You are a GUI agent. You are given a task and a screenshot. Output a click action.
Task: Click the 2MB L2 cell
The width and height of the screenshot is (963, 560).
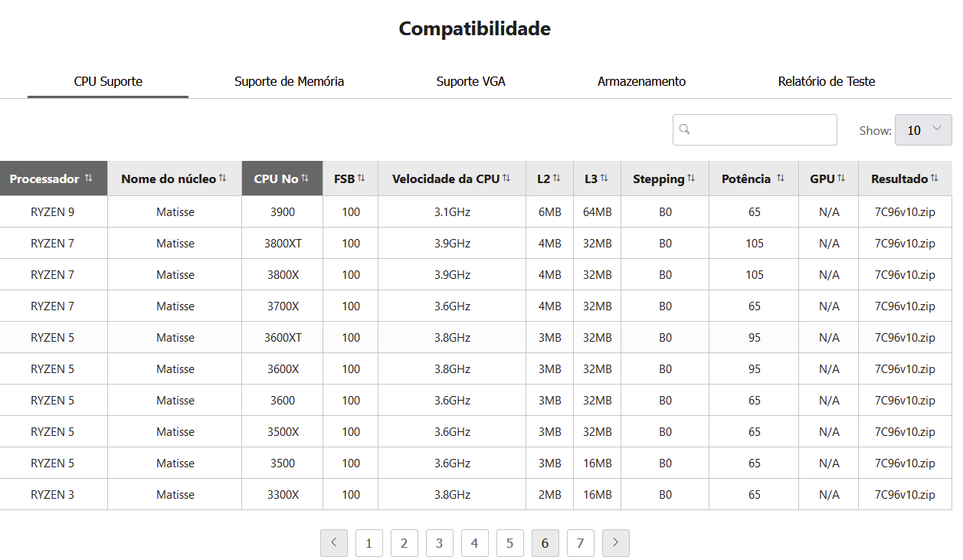tap(549, 495)
